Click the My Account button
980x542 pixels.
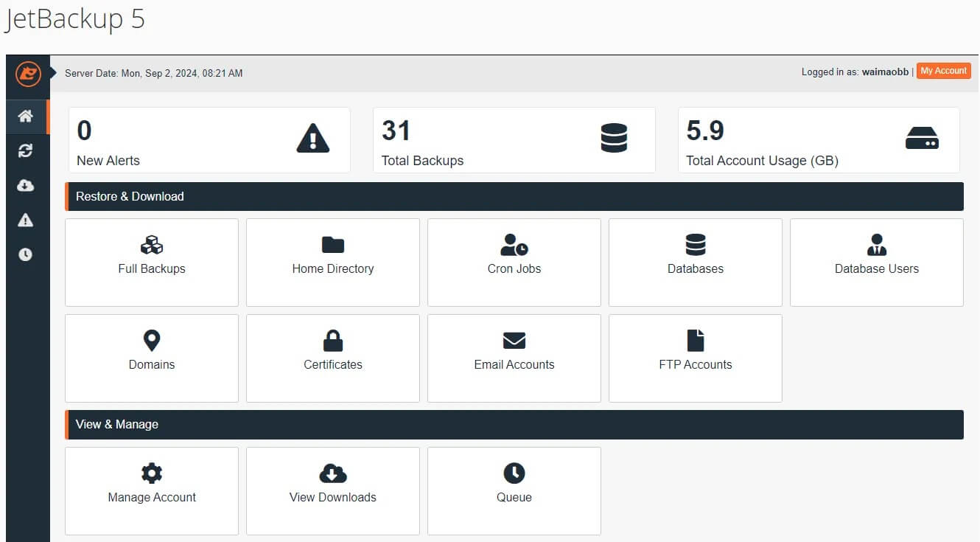coord(943,71)
